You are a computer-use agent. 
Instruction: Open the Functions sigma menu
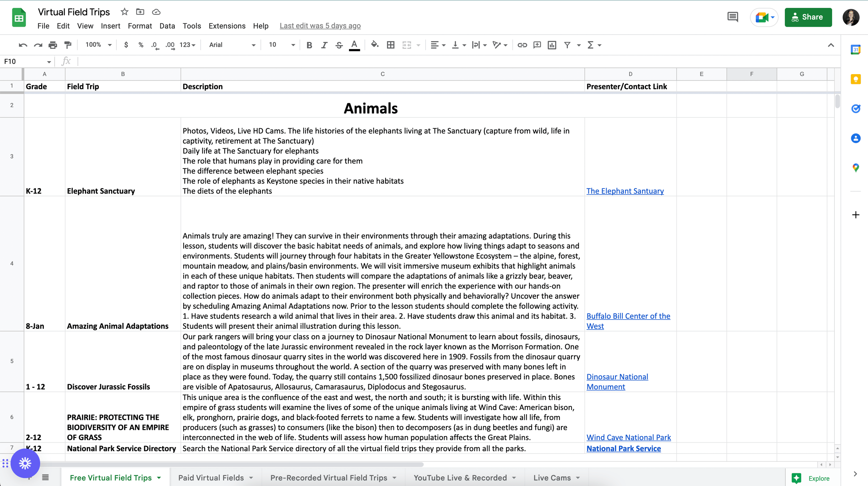coord(594,45)
